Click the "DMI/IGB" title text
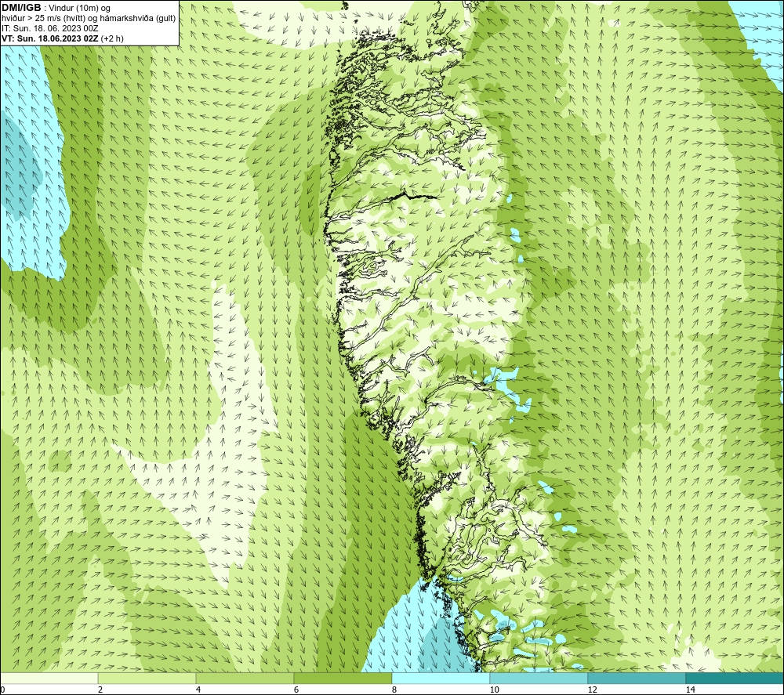Image resolution: width=784 pixels, height=695 pixels. click(21, 8)
